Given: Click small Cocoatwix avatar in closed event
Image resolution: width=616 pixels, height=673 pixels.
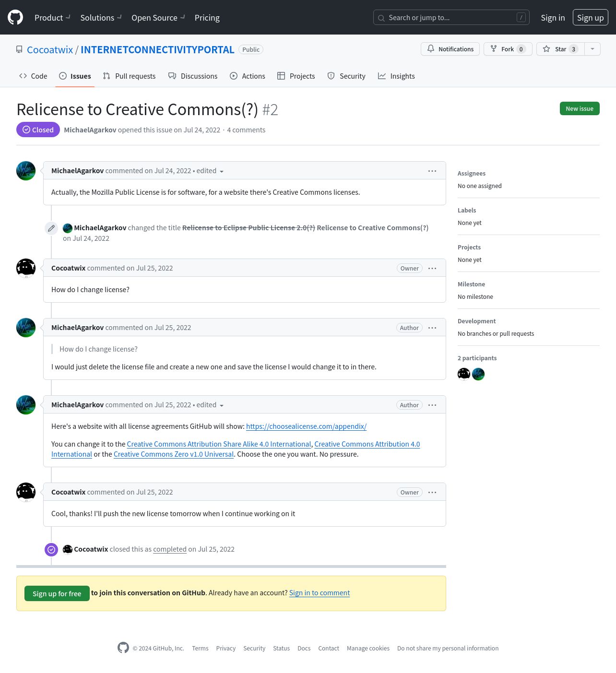Looking at the screenshot, I should (x=68, y=549).
